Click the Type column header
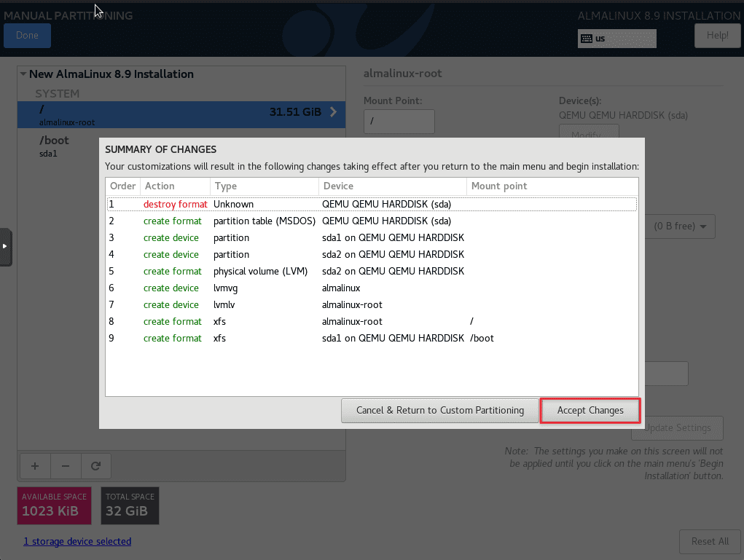This screenshot has width=744, height=560. (265, 186)
